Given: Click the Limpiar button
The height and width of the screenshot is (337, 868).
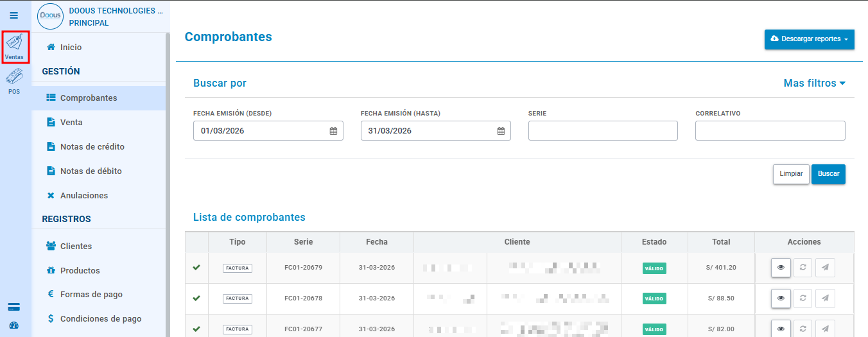Looking at the screenshot, I should 791,174.
